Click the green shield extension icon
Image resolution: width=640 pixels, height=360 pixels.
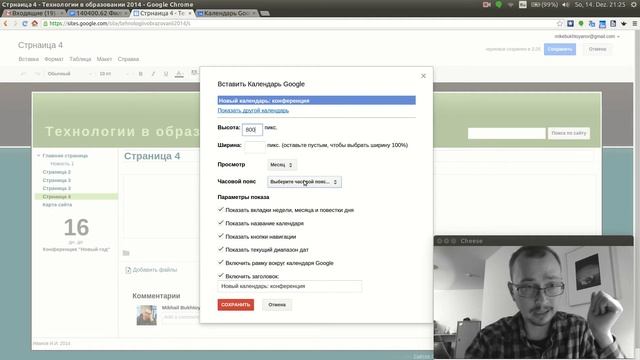(581, 24)
